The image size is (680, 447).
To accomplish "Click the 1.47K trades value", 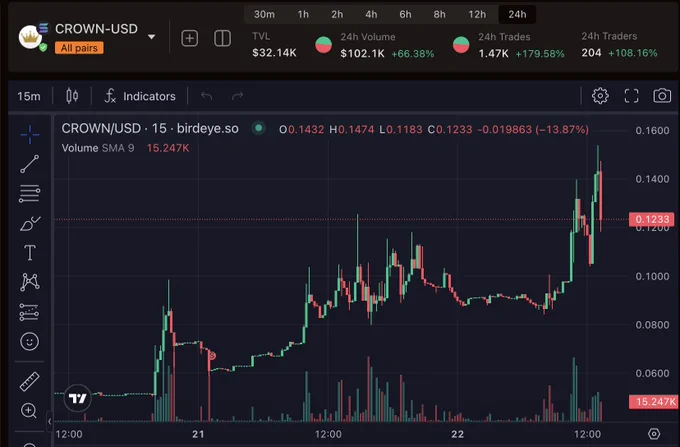I will (x=494, y=53).
